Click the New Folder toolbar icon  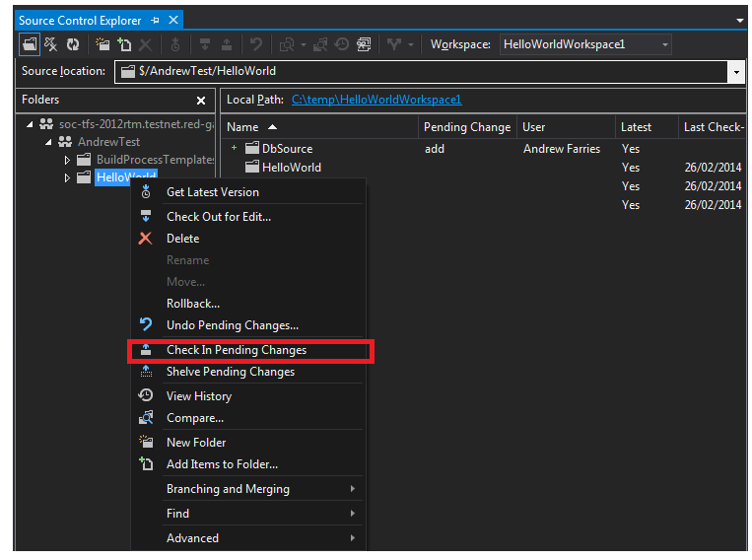click(103, 44)
